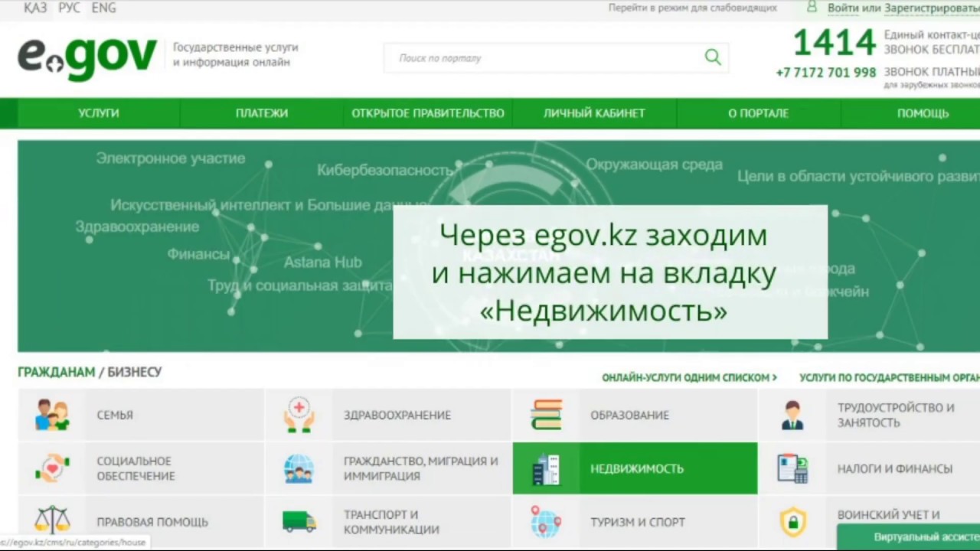
Task: Open УСЛУГИ ПО ГОСУДАРСТВЕННЫМ ОРГАНАМ link
Action: pos(890,377)
